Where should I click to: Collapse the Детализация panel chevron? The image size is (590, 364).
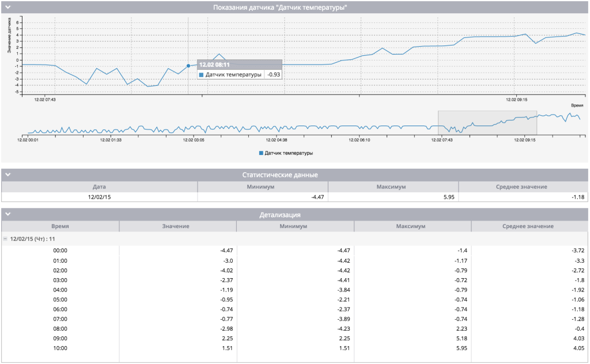click(8, 215)
